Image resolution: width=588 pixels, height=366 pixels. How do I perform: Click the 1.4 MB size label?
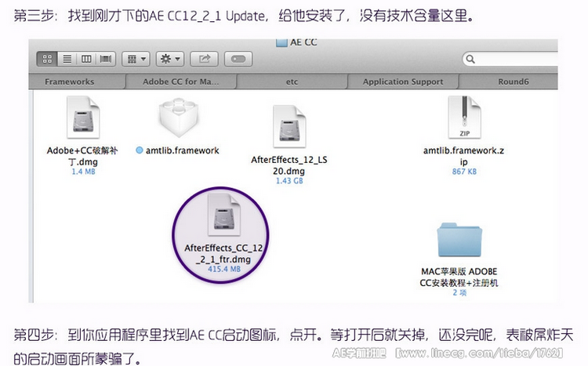(83, 172)
